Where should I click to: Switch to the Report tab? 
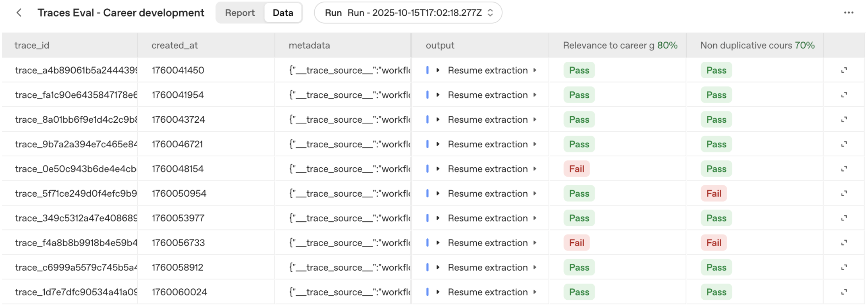pyautogui.click(x=239, y=13)
